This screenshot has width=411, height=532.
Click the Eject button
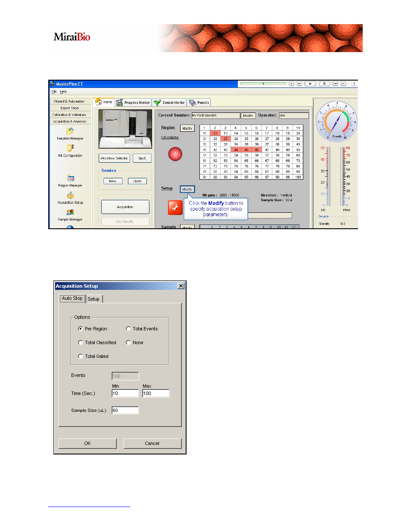point(142,158)
